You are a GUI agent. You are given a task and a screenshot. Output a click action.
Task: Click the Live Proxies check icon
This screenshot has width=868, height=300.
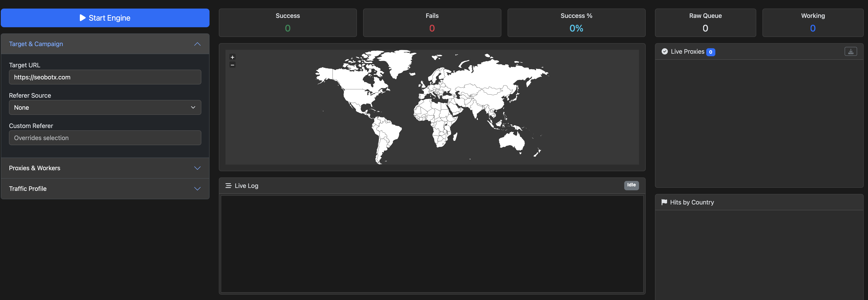click(x=665, y=52)
